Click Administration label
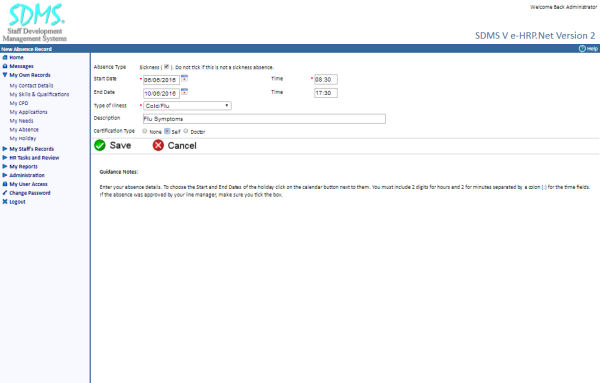The image size is (600, 383). pyautogui.click(x=27, y=175)
